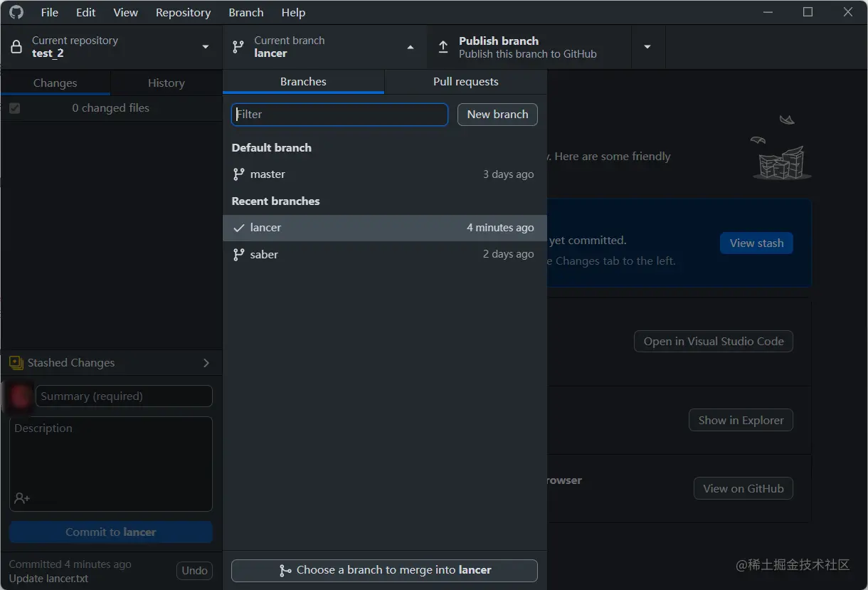Select the Pull requests tab
The image size is (868, 590).
click(x=466, y=81)
